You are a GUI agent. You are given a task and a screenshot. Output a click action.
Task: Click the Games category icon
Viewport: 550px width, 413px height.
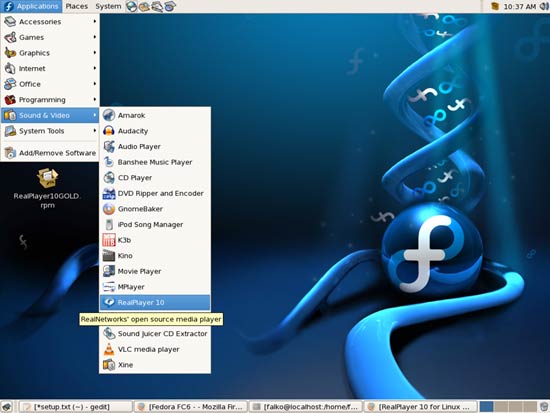[x=10, y=37]
